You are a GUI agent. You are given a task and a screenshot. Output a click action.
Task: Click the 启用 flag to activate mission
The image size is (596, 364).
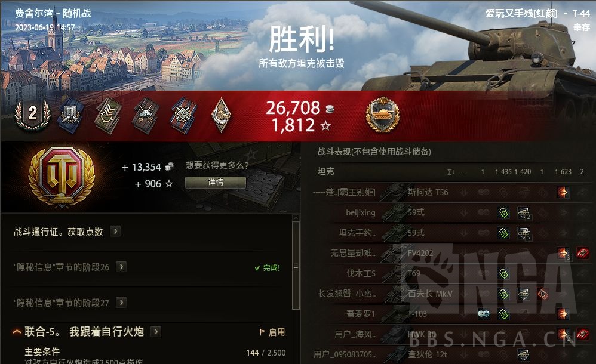[x=272, y=332]
